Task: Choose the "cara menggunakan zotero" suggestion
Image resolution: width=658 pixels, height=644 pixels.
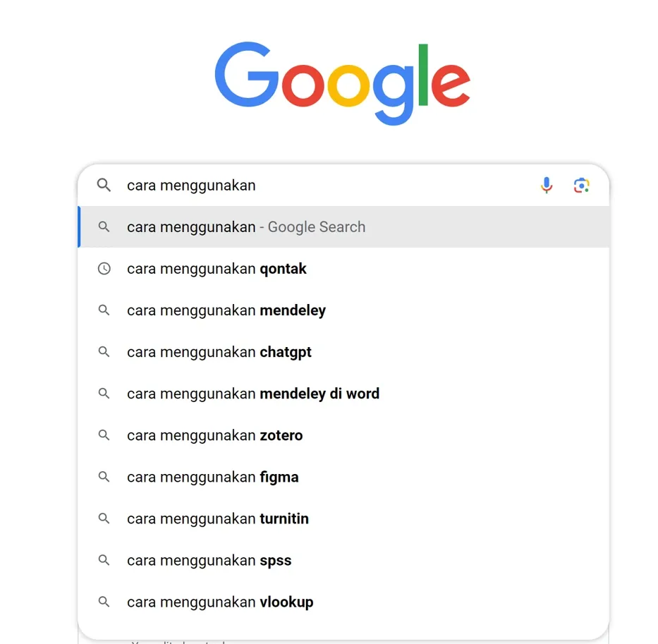Action: point(214,435)
